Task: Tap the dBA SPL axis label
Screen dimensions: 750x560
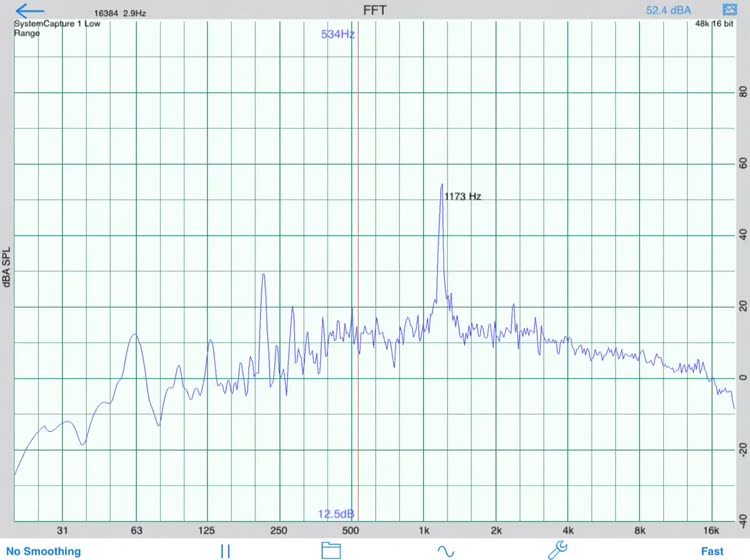Action: point(6,267)
